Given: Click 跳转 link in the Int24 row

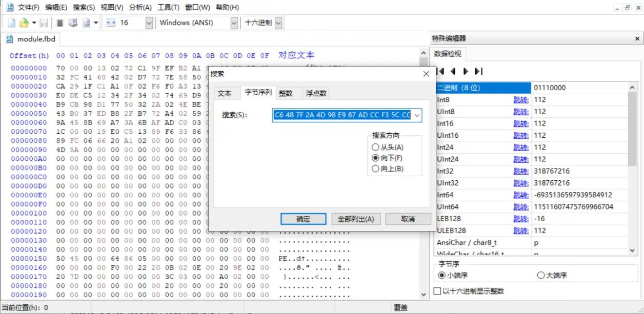Looking at the screenshot, I should coord(520,148).
